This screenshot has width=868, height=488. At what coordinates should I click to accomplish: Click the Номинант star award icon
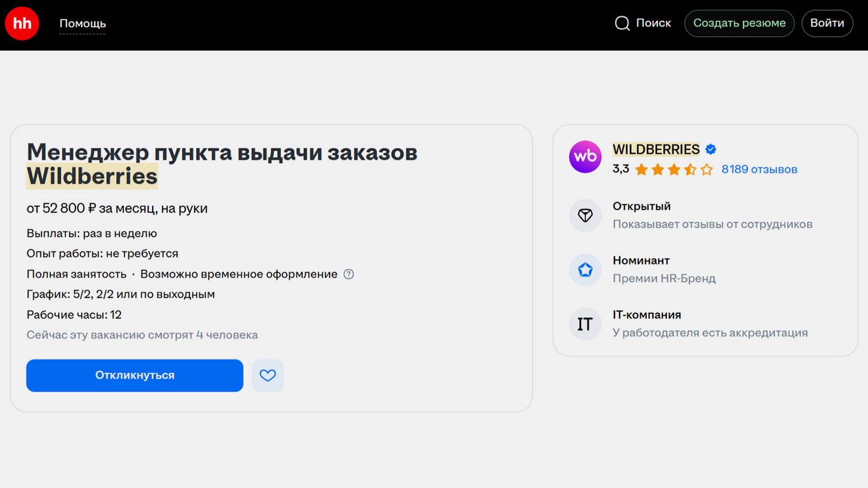pos(585,269)
